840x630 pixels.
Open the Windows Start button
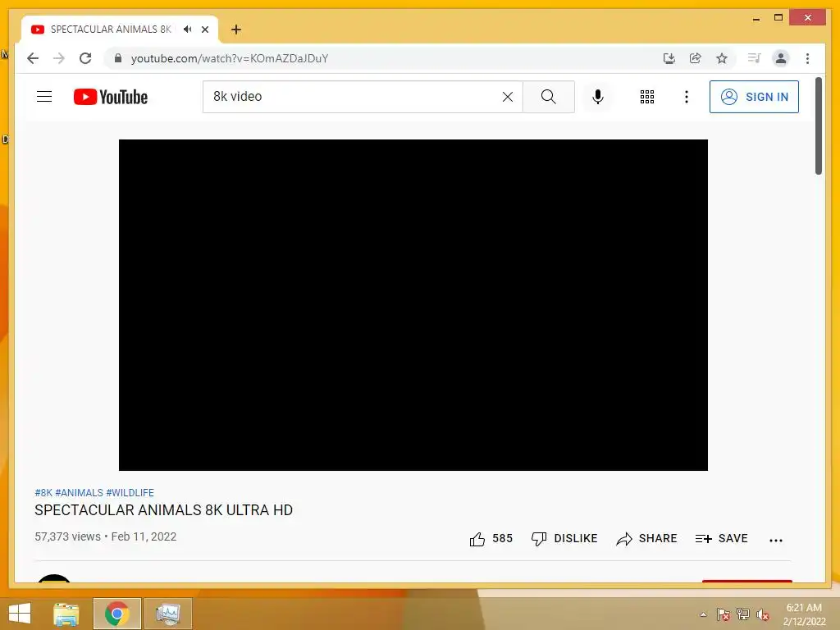[x=20, y=614]
